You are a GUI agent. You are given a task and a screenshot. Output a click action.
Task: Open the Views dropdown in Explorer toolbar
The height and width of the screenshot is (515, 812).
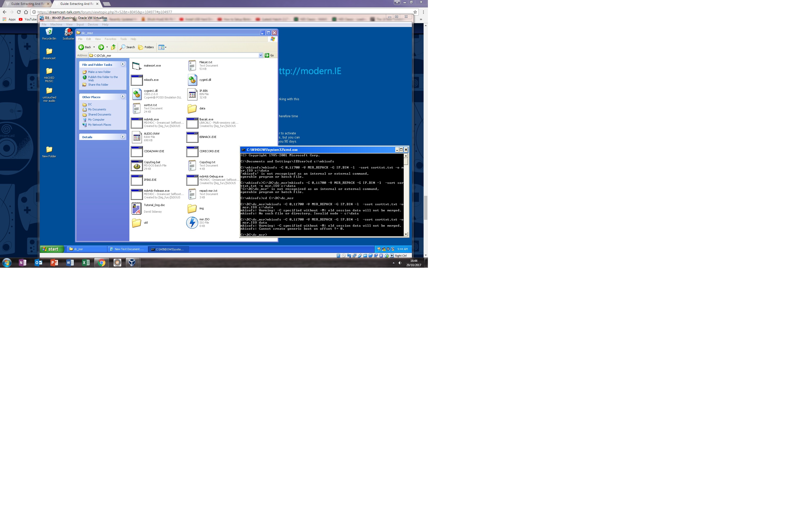163,47
